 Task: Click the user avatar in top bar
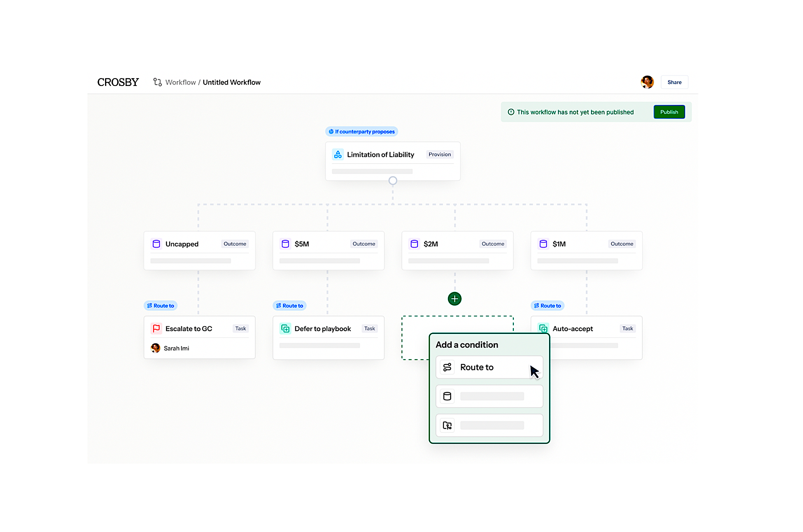pyautogui.click(x=647, y=82)
